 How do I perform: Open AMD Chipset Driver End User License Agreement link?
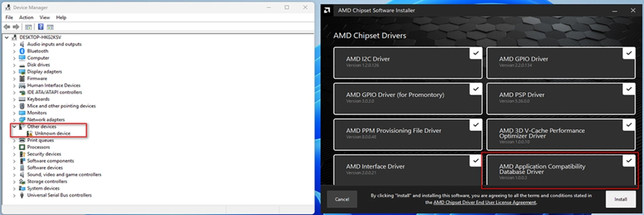pos(484,203)
